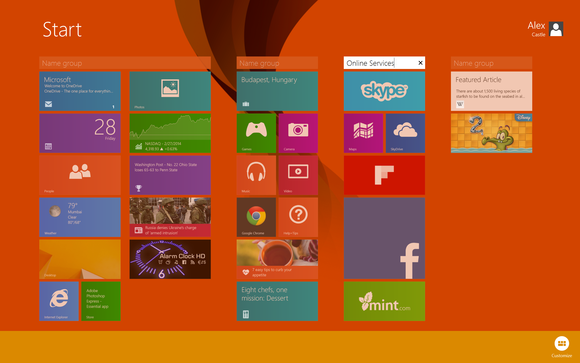Open the Alex Castle account picture
This screenshot has height=363, width=580.
[556, 29]
